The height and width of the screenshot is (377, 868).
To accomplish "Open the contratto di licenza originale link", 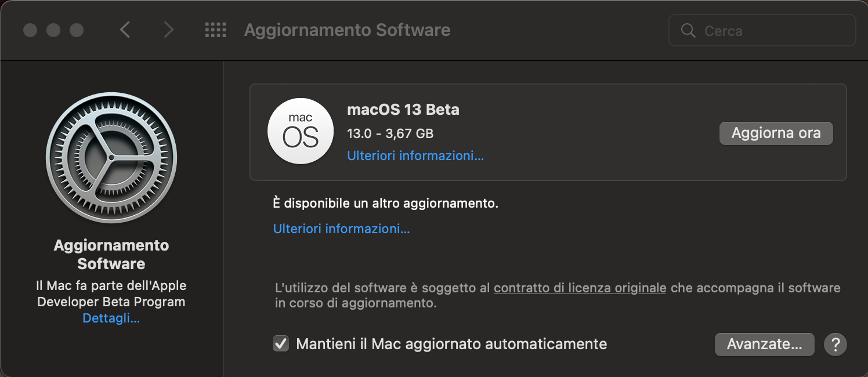I will pyautogui.click(x=580, y=288).
